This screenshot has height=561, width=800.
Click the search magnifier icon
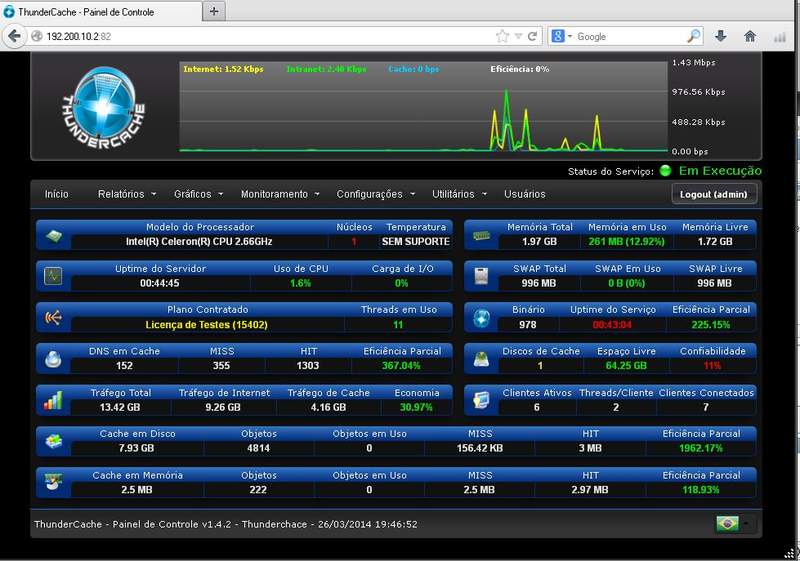(693, 36)
